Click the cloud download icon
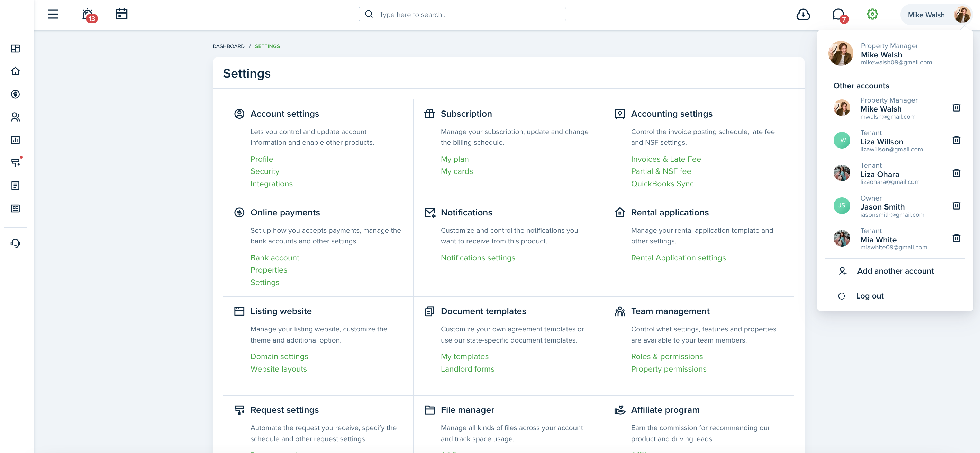980x453 pixels. pos(803,14)
